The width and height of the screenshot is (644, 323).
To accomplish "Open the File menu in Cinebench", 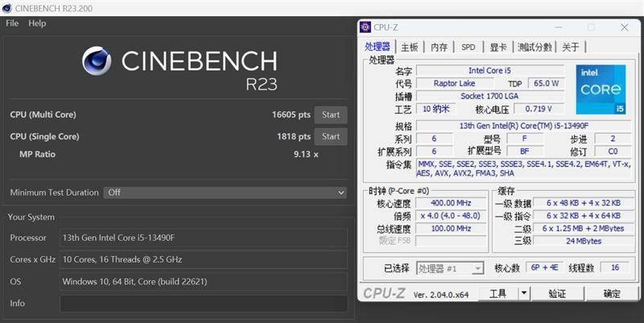I will pos(12,23).
